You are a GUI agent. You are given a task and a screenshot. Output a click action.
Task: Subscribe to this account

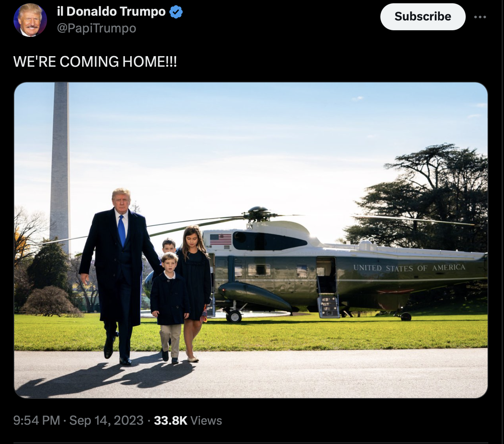[x=423, y=17]
